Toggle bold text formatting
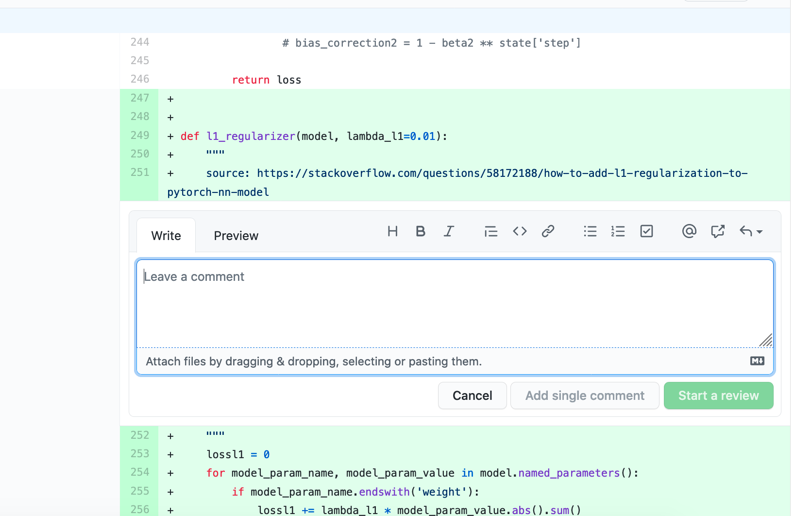Viewport: 812px width, 516px height. click(x=421, y=231)
